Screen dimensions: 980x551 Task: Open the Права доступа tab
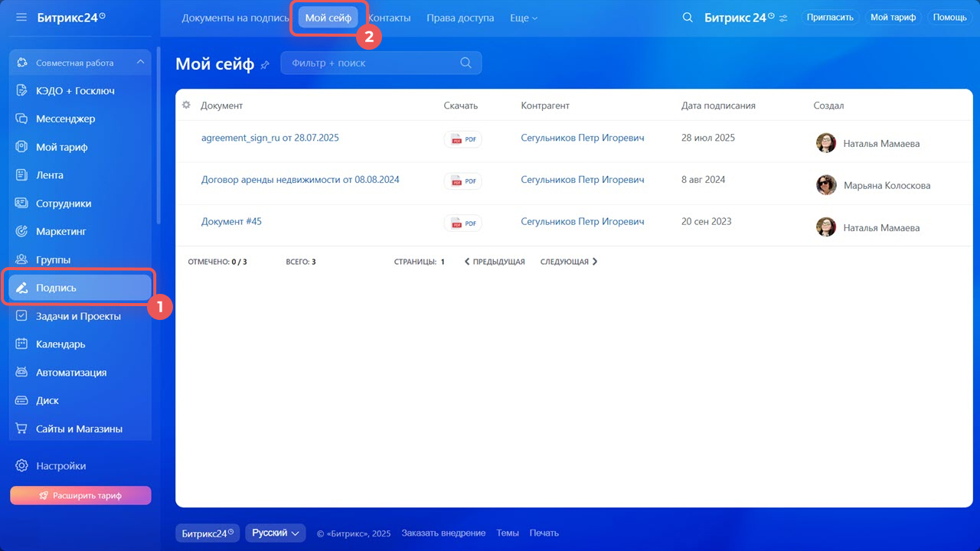pyautogui.click(x=460, y=18)
